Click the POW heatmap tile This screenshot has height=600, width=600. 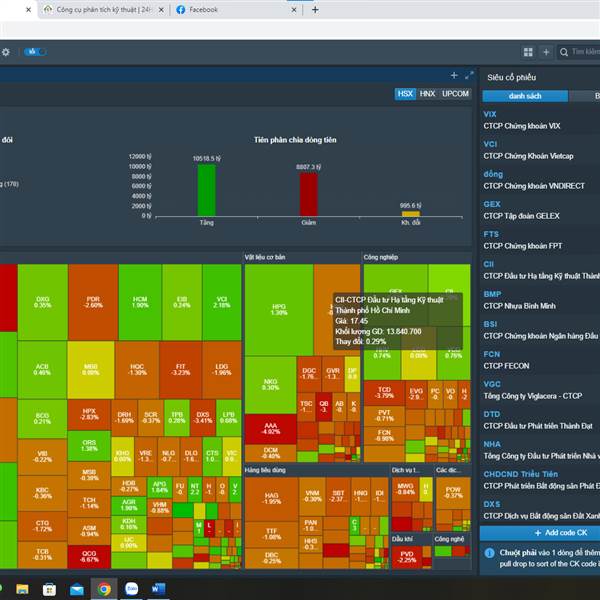tap(453, 492)
